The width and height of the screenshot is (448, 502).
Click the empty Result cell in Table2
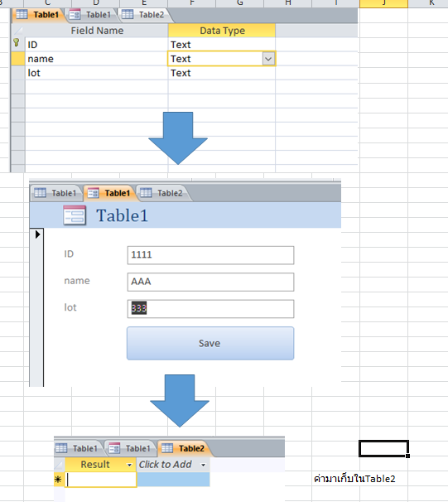(x=101, y=480)
